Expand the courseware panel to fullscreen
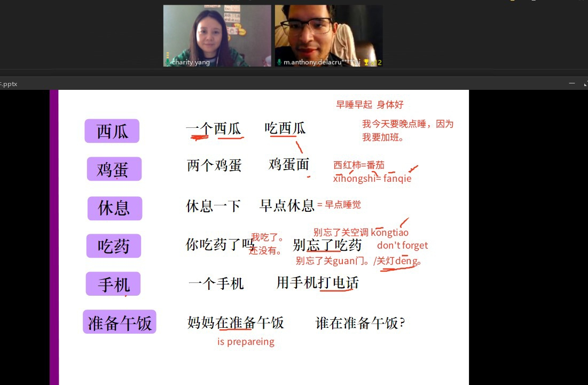This screenshot has width=588, height=385. (586, 83)
